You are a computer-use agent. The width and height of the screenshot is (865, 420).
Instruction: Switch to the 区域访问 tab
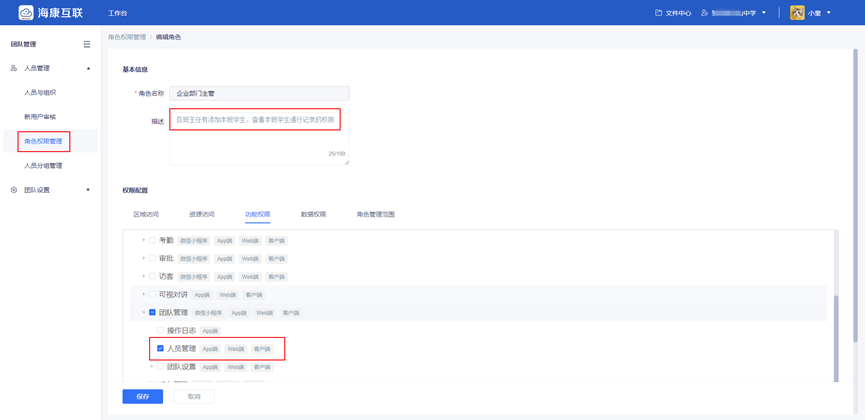click(146, 214)
